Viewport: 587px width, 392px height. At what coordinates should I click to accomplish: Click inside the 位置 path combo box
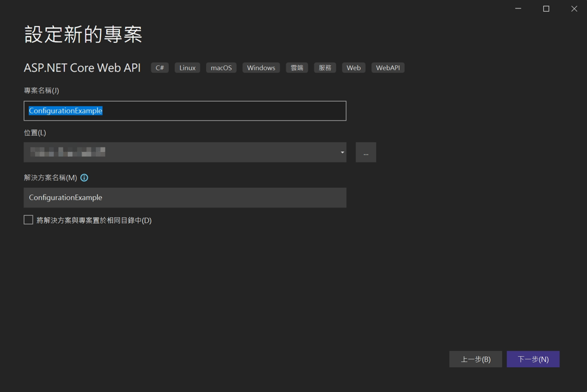click(176, 153)
